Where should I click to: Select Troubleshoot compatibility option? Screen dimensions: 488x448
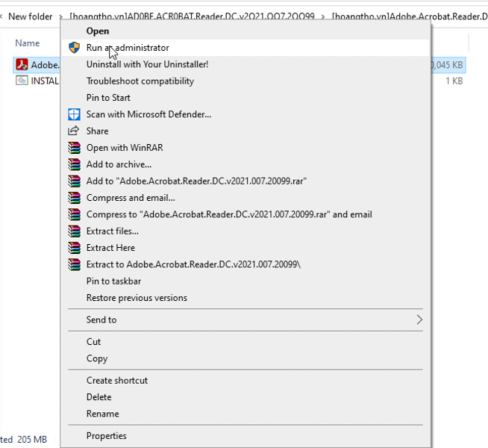[x=140, y=81]
